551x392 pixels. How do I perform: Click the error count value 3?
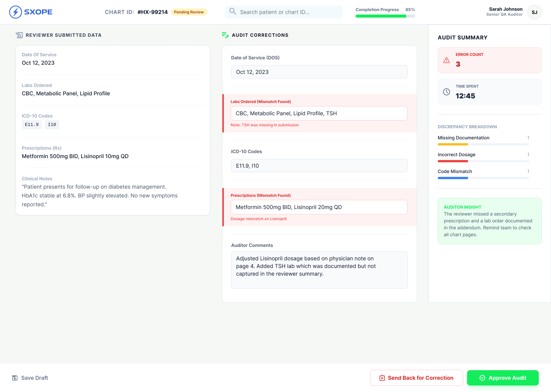458,64
